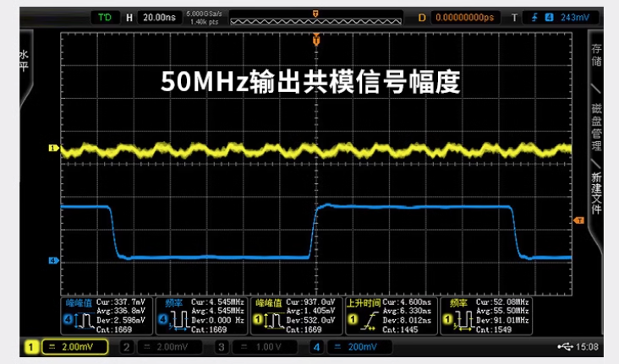Toggle channel 4 using its blue label
Image resolution: width=619 pixels, height=364 pixels.
(316, 347)
